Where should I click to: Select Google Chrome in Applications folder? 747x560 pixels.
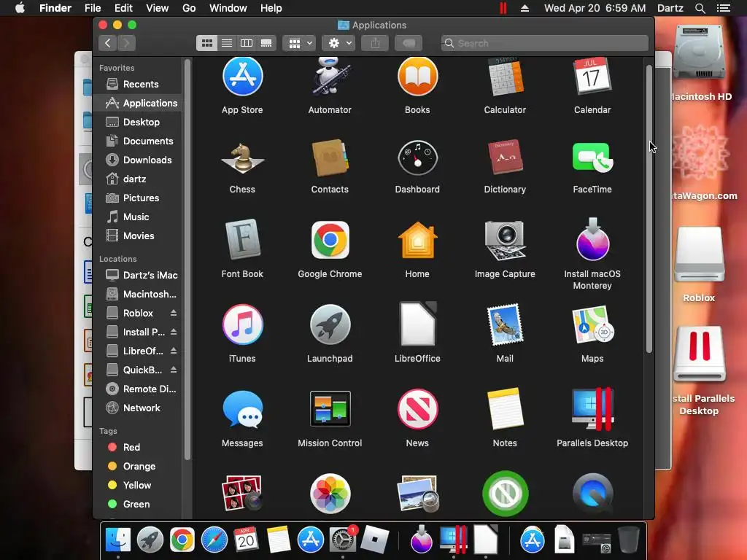(330, 239)
